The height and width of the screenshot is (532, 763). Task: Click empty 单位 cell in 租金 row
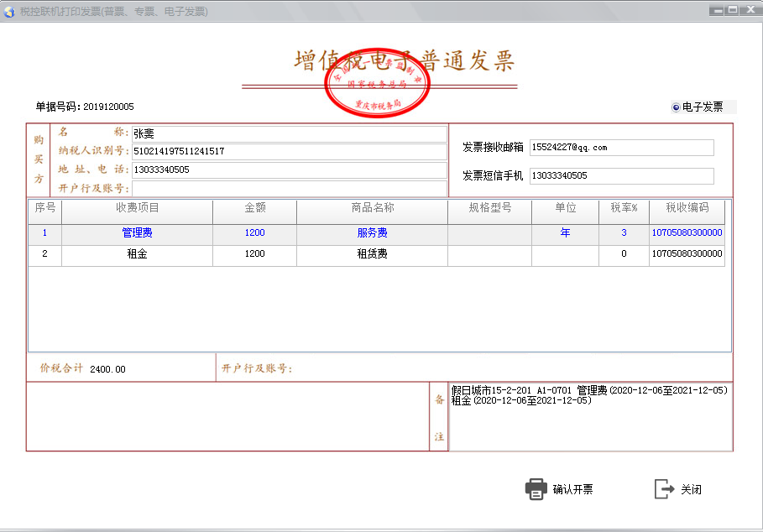point(566,254)
